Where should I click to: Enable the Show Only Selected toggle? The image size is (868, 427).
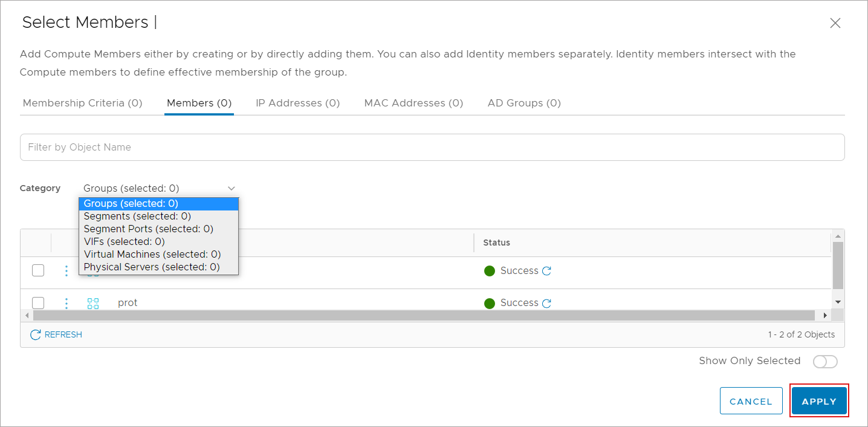click(x=825, y=362)
